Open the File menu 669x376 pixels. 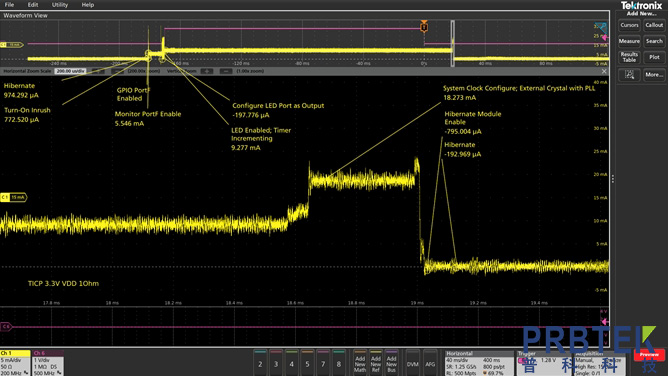pos(9,5)
